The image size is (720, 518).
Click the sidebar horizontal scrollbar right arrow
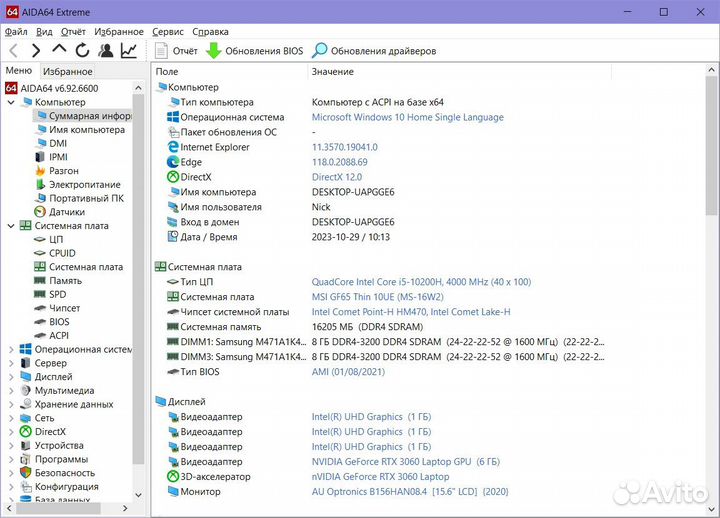125,508
